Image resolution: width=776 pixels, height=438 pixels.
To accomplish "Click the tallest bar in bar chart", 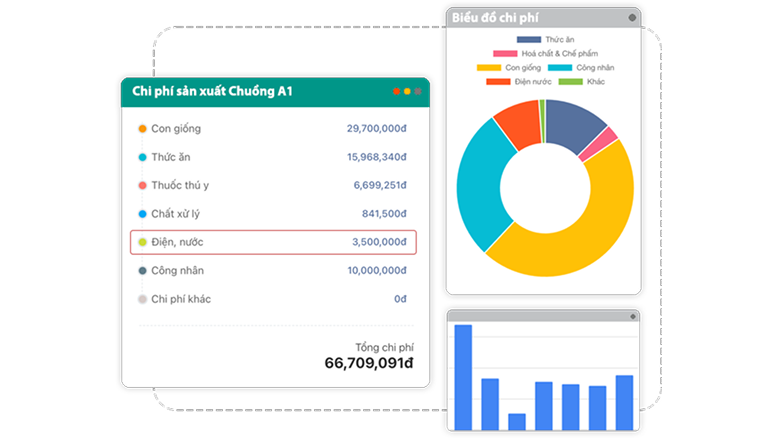I will click(x=463, y=376).
